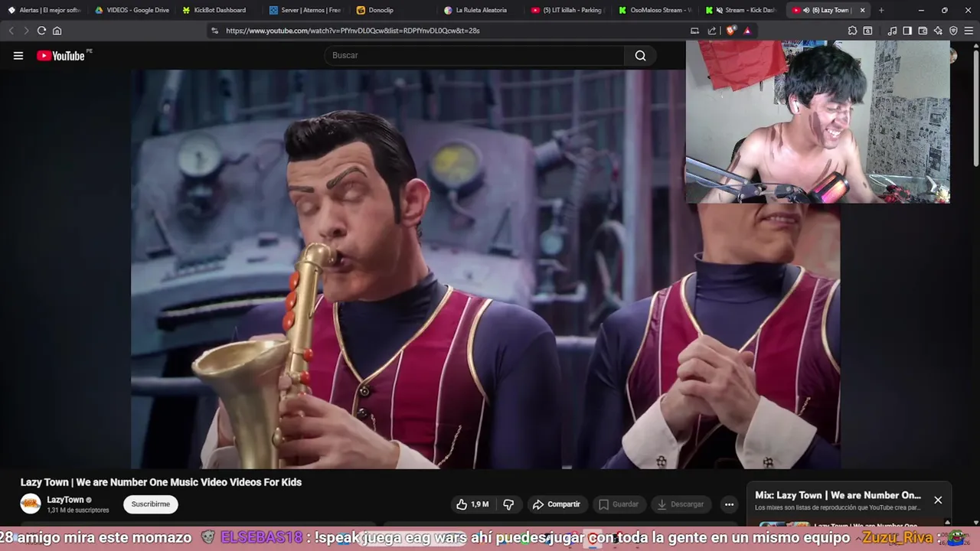Share the video with Compartir
Viewport: 980px width, 551px height.
point(557,504)
